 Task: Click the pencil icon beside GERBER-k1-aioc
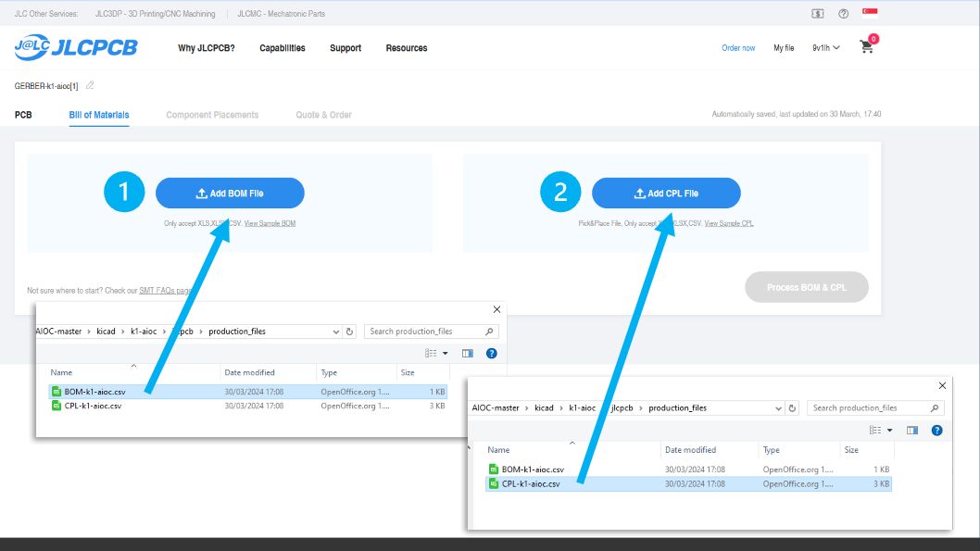pos(90,85)
